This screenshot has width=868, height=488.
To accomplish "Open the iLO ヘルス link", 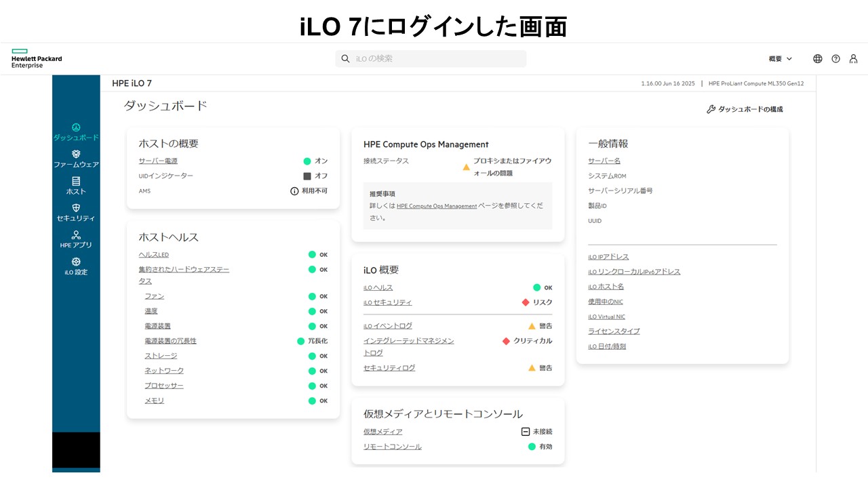I will coord(378,288).
